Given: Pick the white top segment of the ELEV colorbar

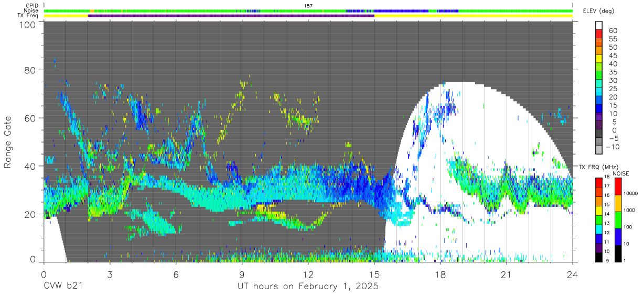Looking at the screenshot, I should pyautogui.click(x=599, y=25).
